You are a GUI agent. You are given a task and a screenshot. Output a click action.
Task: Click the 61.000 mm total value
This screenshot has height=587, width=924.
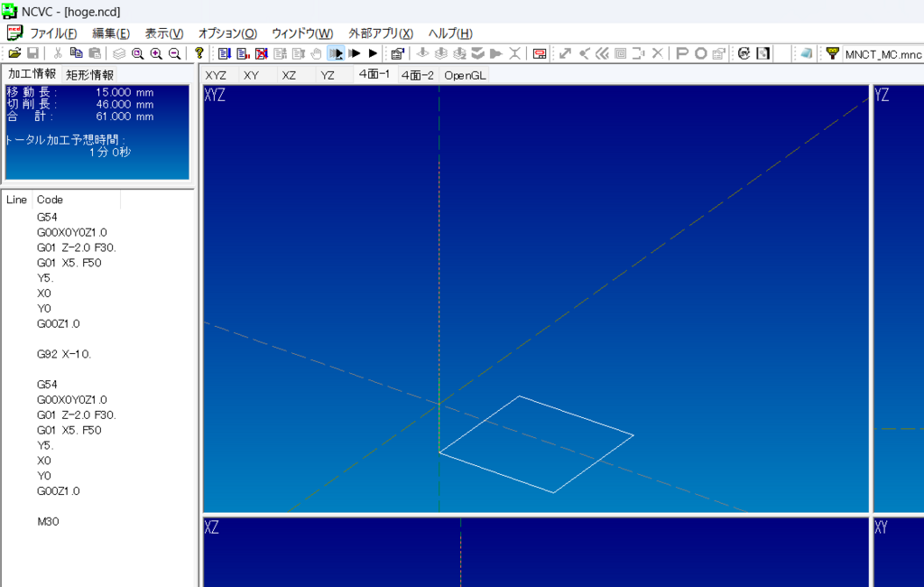[x=125, y=116]
